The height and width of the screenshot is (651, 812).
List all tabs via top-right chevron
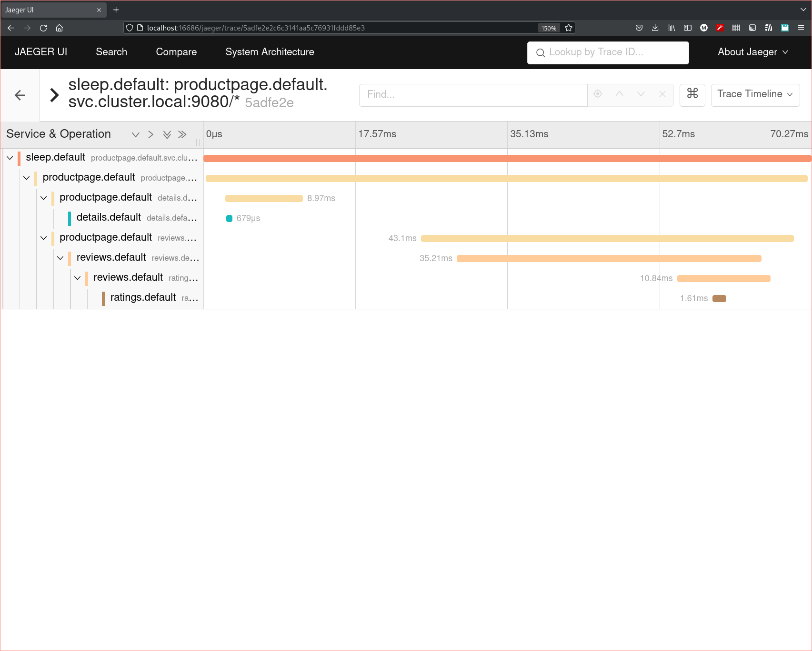tap(803, 10)
